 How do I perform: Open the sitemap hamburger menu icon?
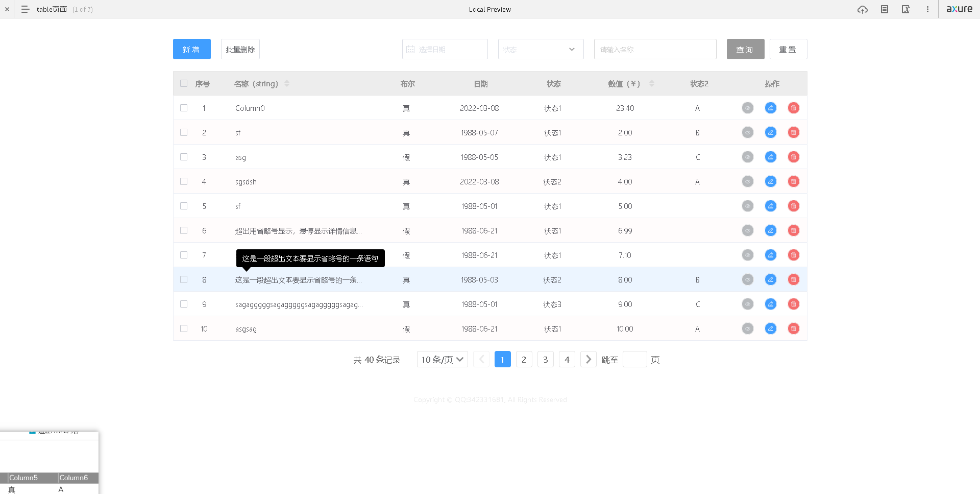(25, 9)
